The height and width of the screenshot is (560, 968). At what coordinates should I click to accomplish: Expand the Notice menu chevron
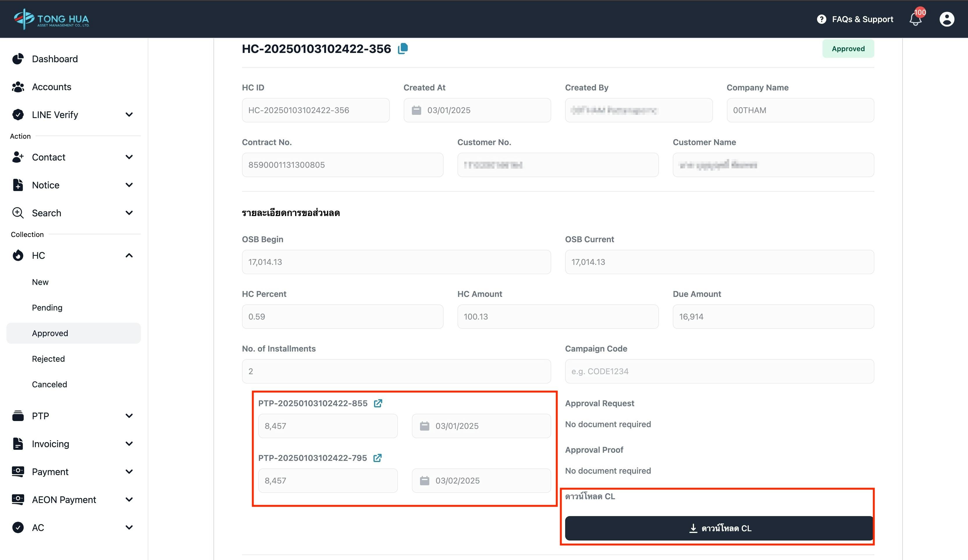[129, 185]
